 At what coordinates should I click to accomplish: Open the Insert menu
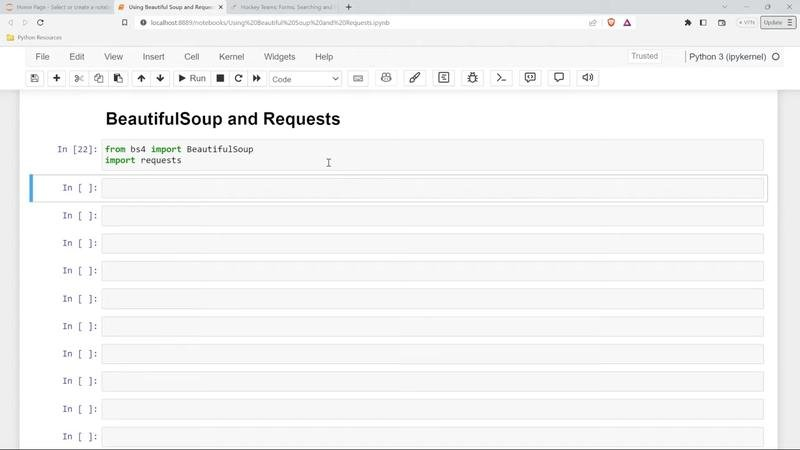pyautogui.click(x=154, y=57)
